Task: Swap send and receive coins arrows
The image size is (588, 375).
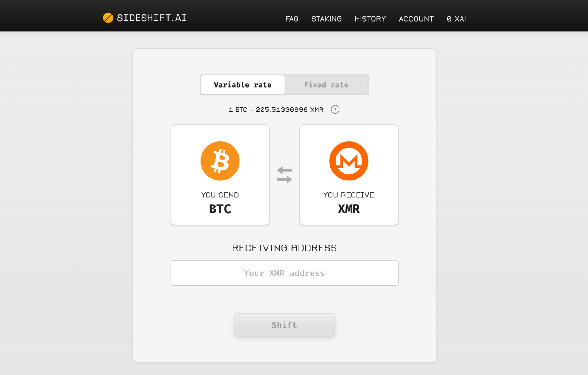Action: pos(284,175)
